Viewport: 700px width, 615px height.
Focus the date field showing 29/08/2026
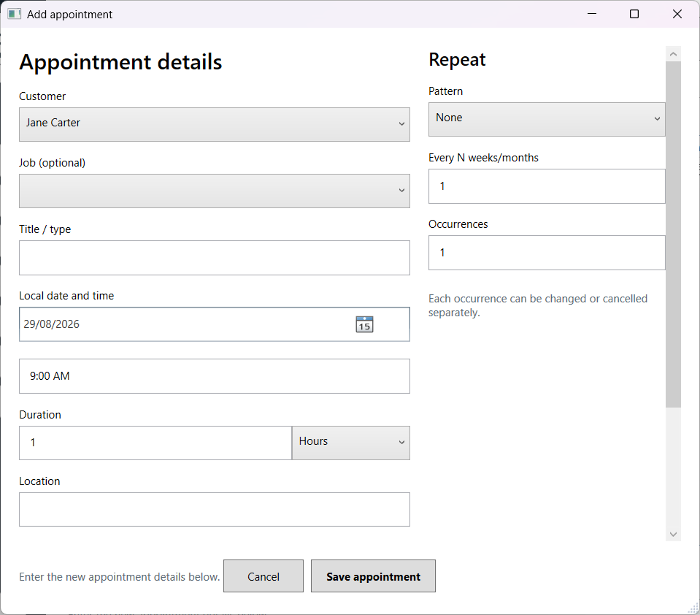point(215,324)
